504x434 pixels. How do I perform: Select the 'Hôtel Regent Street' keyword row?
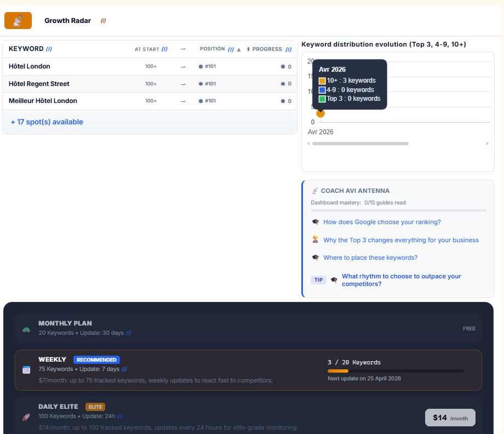point(39,84)
